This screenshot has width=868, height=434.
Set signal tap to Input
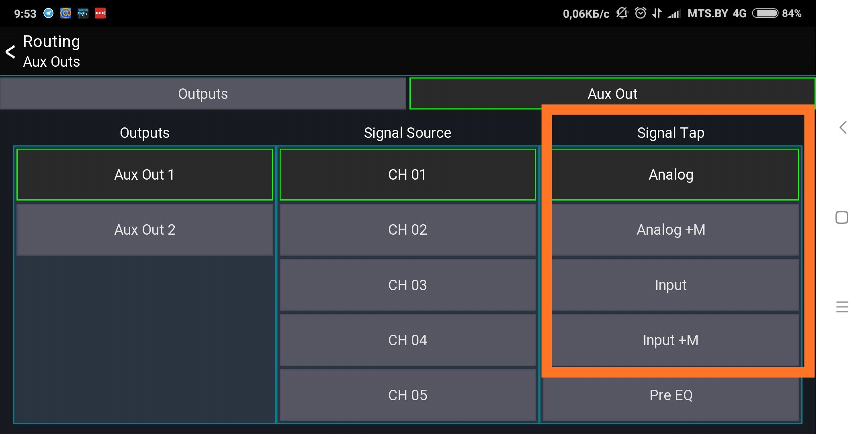(671, 285)
